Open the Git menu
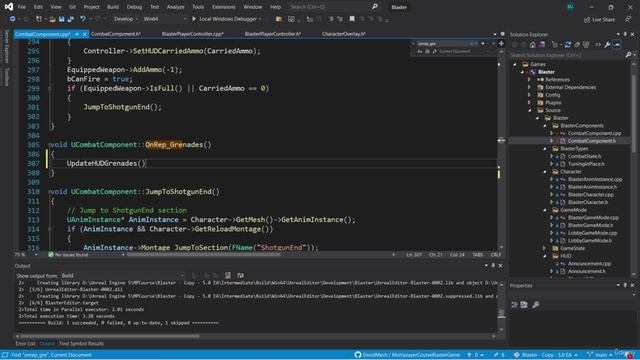This screenshot has height=360, width=640. click(72, 7)
